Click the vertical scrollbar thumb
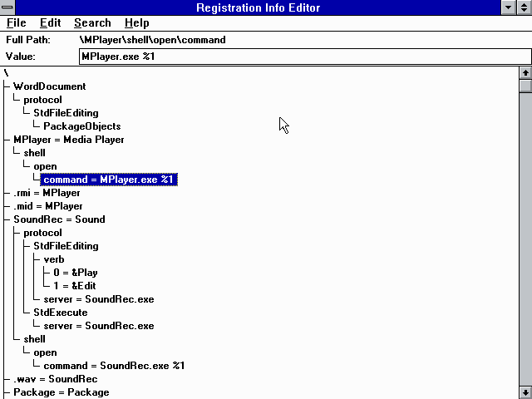Viewport: 532px width, 399px height. pos(525,86)
